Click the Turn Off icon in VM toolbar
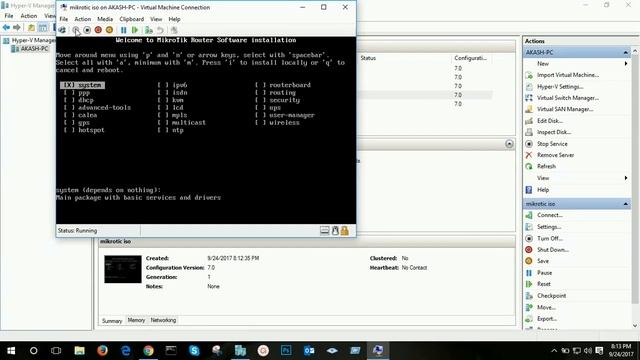This screenshot has height=360, width=640. 87,30
